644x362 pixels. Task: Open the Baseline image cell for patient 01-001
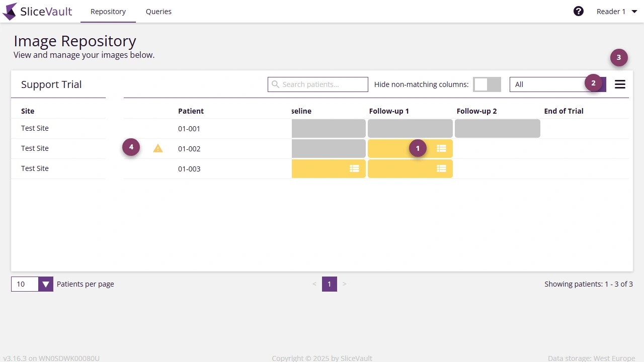click(328, 128)
